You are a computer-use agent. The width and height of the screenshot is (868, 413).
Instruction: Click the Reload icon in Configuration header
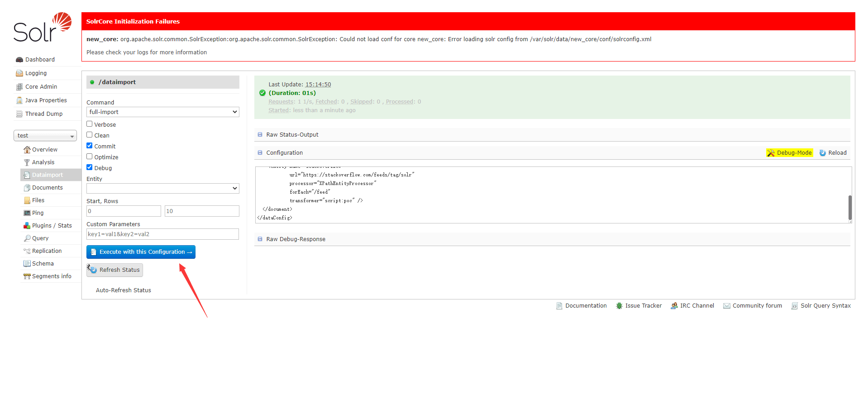pyautogui.click(x=822, y=153)
